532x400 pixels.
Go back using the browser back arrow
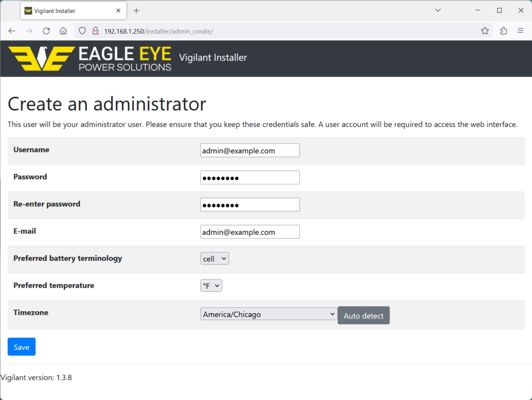point(12,31)
